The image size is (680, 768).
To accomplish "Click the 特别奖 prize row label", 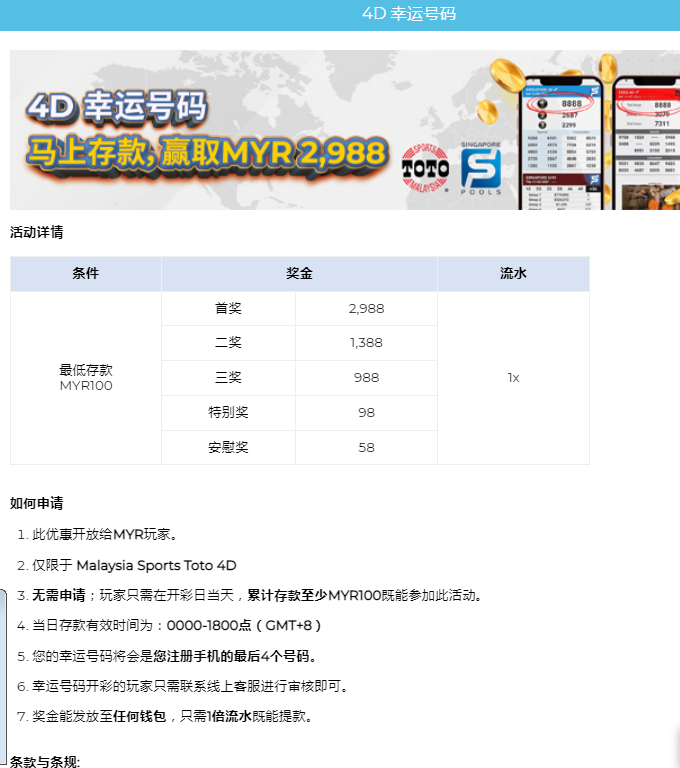I will tap(228, 412).
